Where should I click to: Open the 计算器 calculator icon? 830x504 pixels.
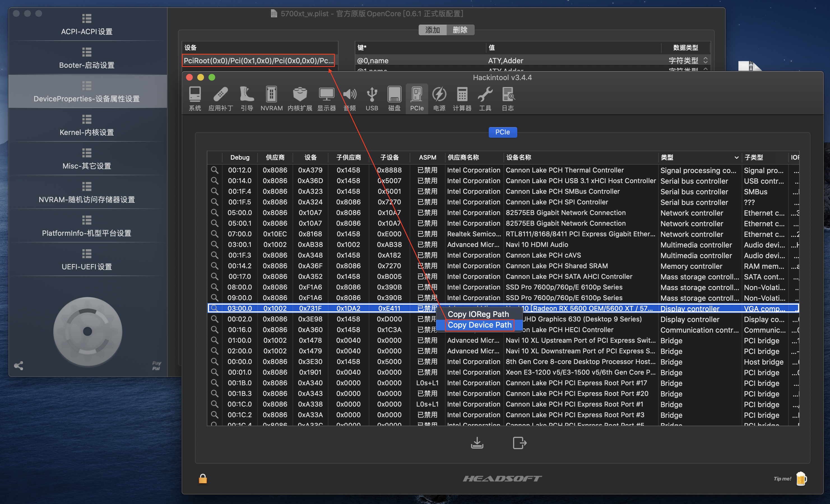[x=462, y=99]
